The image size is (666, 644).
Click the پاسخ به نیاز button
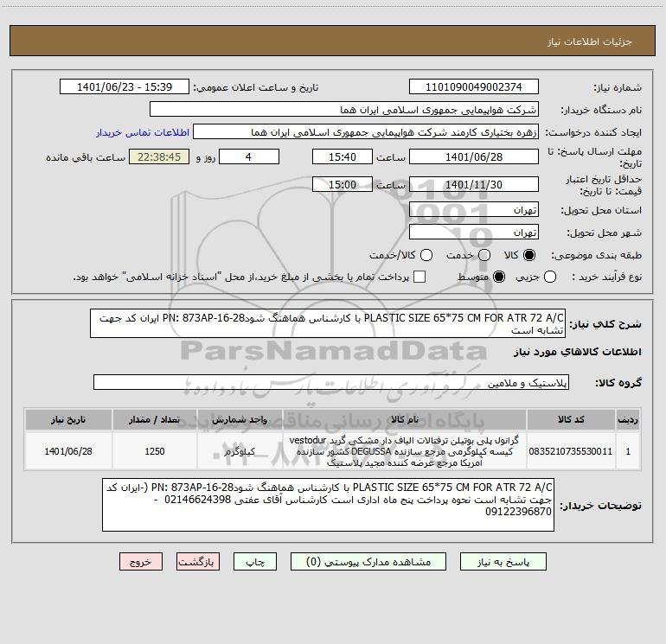[x=503, y=562]
